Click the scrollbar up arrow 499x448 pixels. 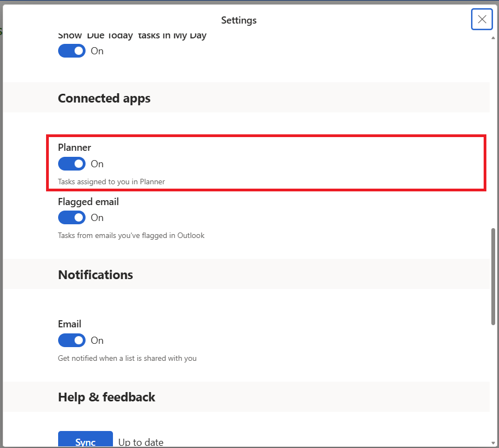493,38
